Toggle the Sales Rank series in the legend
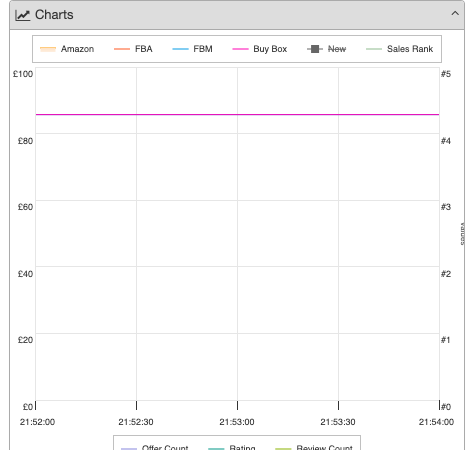 tap(399, 49)
